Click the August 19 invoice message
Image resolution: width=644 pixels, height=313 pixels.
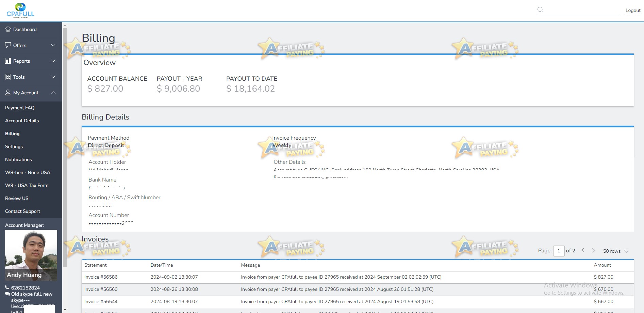click(337, 301)
